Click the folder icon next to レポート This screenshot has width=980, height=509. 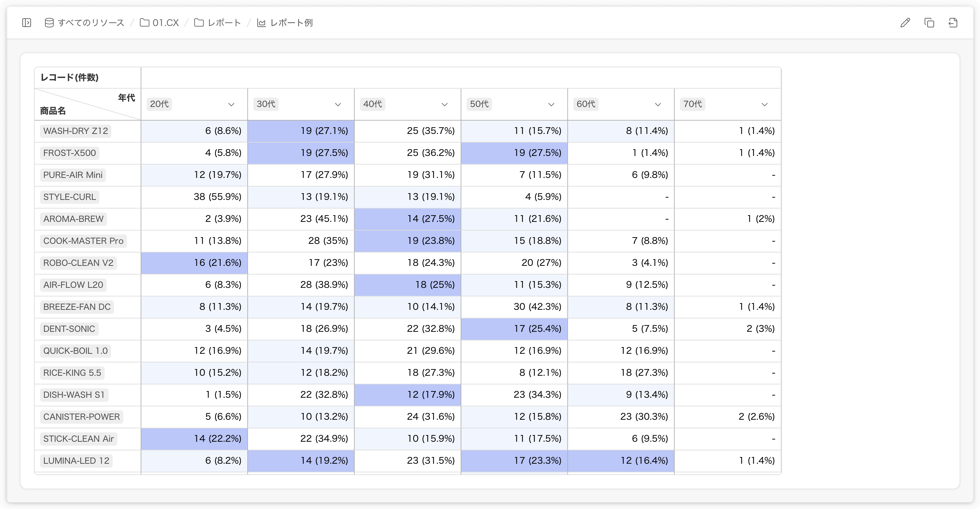coord(199,23)
